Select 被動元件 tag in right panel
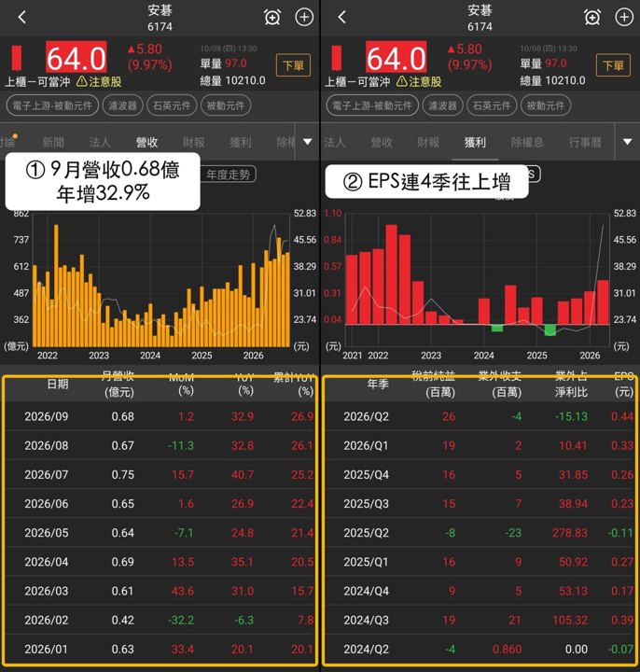This screenshot has height=672, width=640. coord(546,105)
